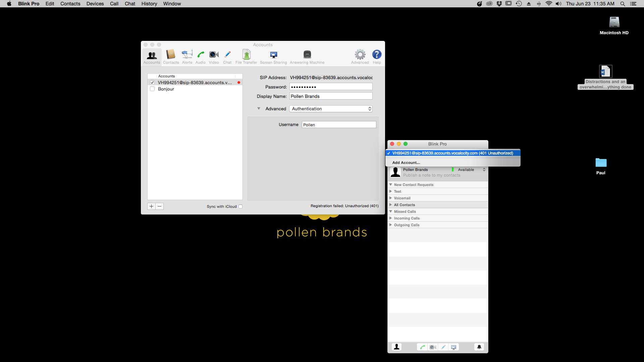Open the Advanced gear preferences pane
The height and width of the screenshot is (362, 644).
click(x=360, y=57)
